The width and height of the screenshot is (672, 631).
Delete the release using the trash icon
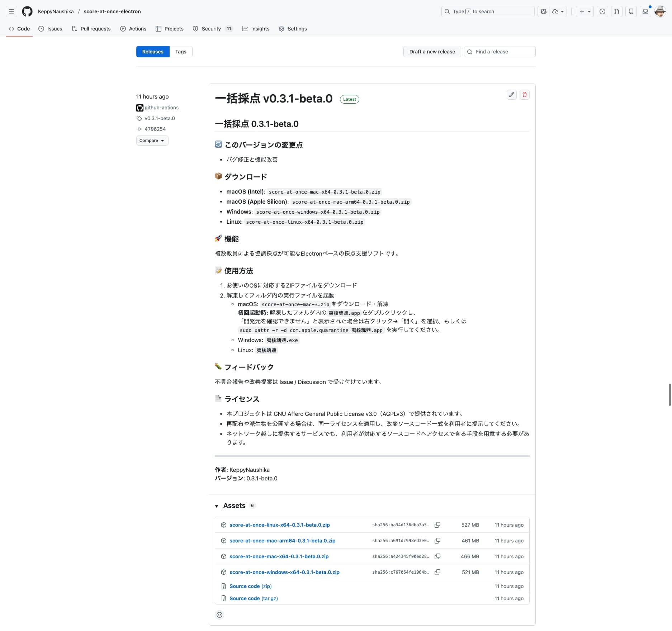(x=525, y=95)
